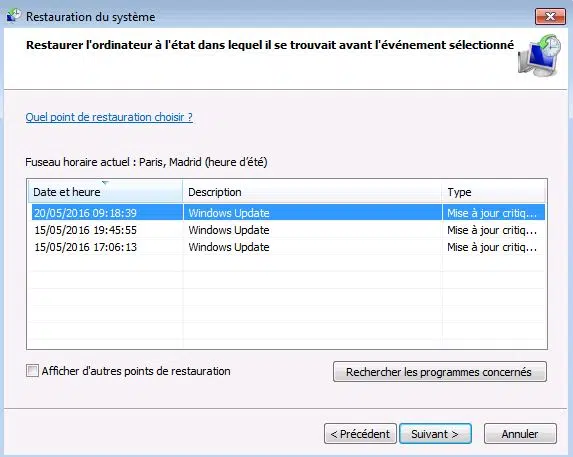The width and height of the screenshot is (573, 457).
Task: Click the window title 'Restauration du système'
Action: (x=90, y=17)
